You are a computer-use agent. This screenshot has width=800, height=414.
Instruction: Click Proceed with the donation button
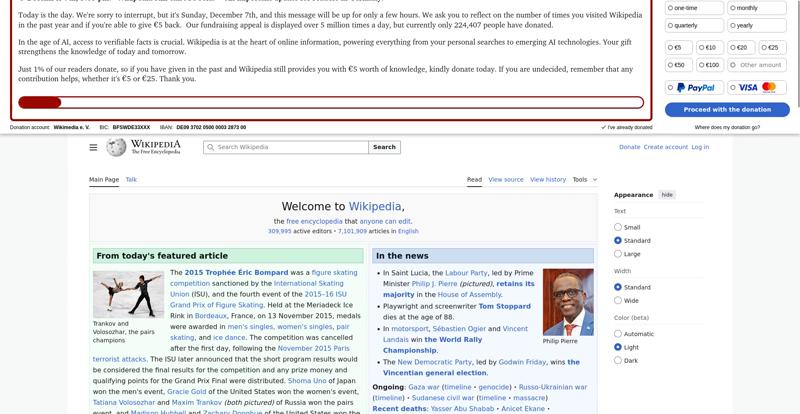(x=727, y=109)
